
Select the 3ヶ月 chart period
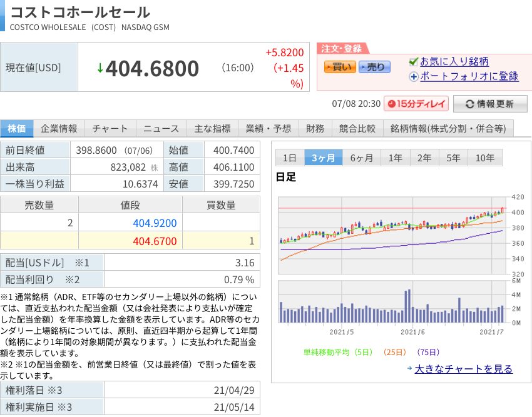(x=324, y=158)
